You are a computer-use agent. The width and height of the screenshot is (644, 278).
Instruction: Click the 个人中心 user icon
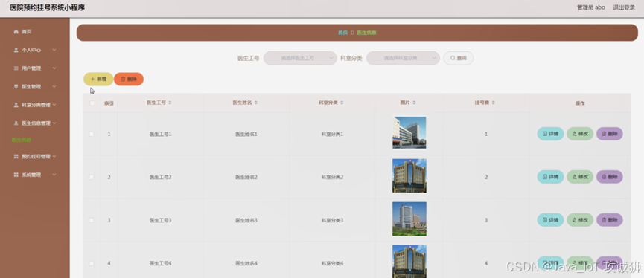click(16, 50)
